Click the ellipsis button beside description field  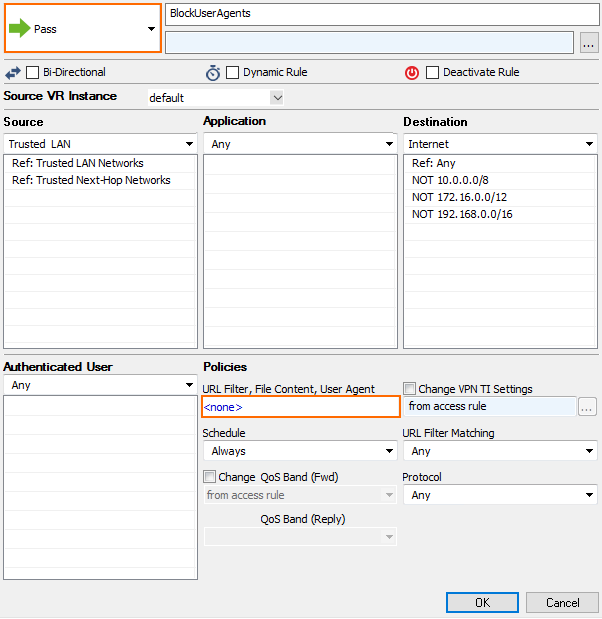point(589,43)
